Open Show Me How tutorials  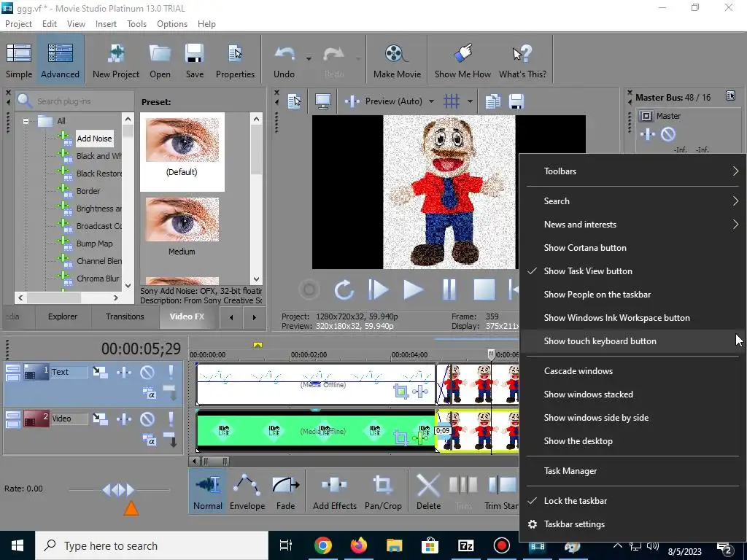click(462, 61)
